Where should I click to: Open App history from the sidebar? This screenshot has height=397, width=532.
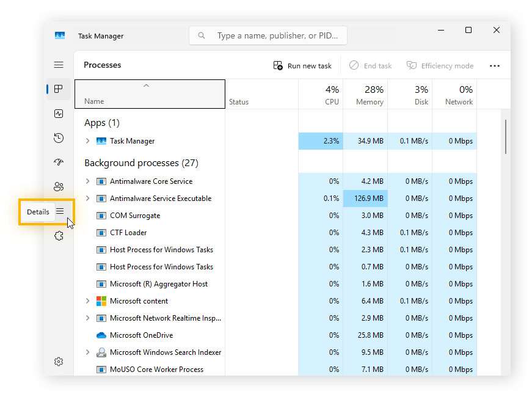pyautogui.click(x=59, y=138)
